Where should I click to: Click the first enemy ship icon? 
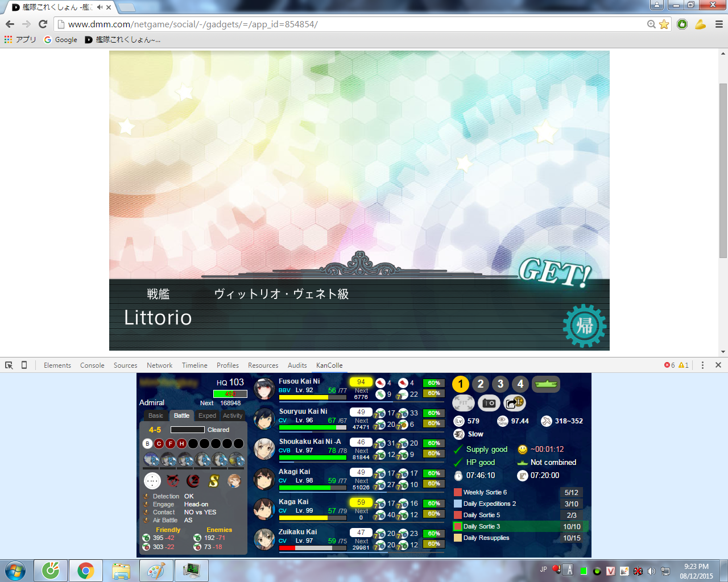click(x=151, y=459)
